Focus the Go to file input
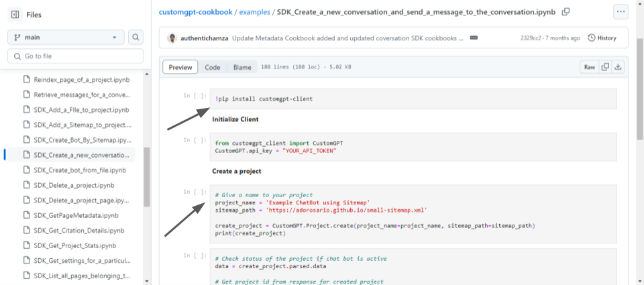Screen dimensions: 644x285 (76, 56)
